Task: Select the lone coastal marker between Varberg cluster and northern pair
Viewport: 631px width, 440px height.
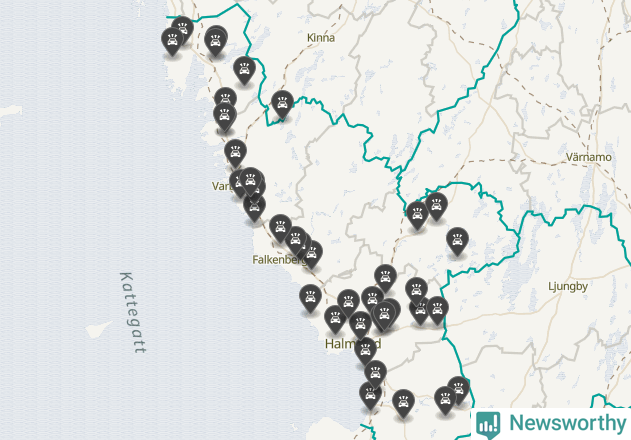Action: (x=235, y=153)
